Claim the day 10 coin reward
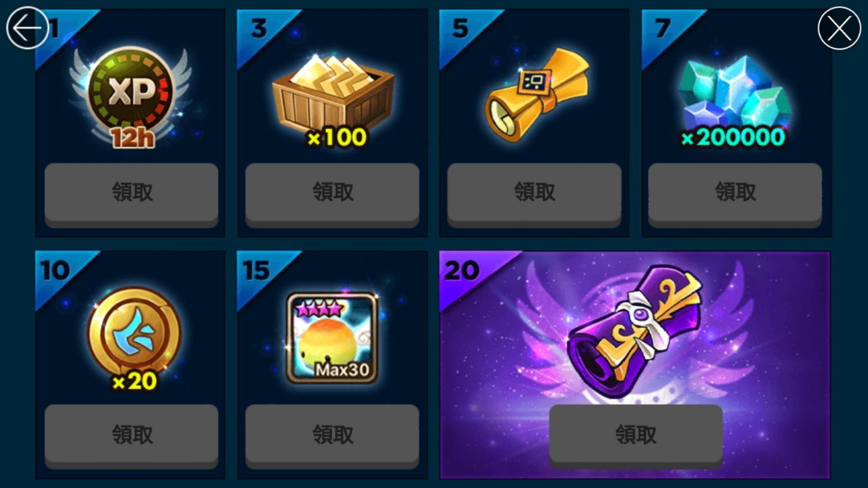Viewport: 868px width, 488px height. pyautogui.click(x=131, y=435)
